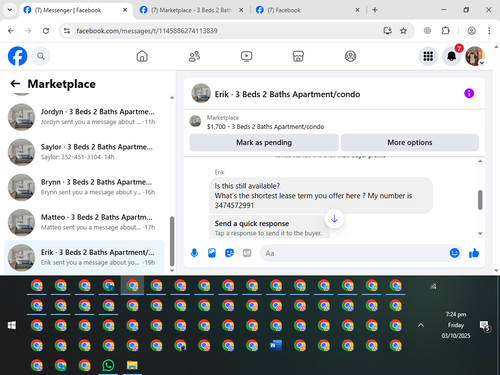Open File Explorer from the taskbar
Image resolution: width=500 pixels, height=375 pixels.
(x=132, y=366)
